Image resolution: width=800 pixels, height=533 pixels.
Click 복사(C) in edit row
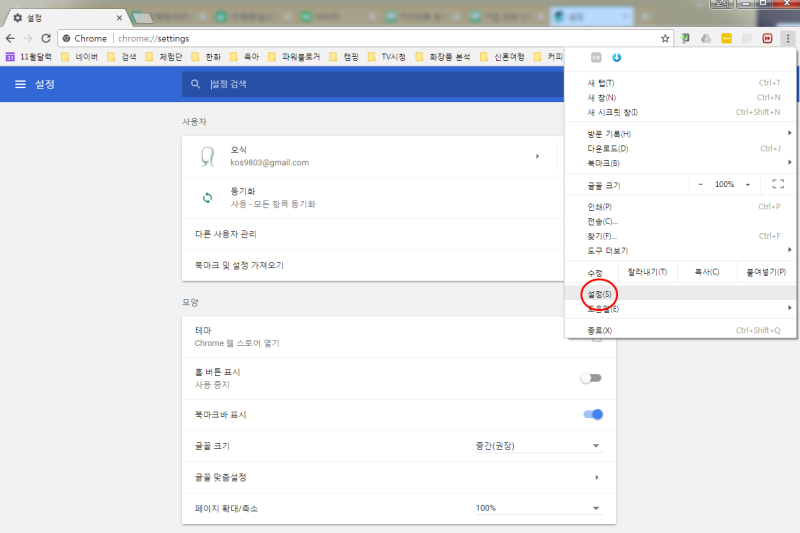[707, 272]
